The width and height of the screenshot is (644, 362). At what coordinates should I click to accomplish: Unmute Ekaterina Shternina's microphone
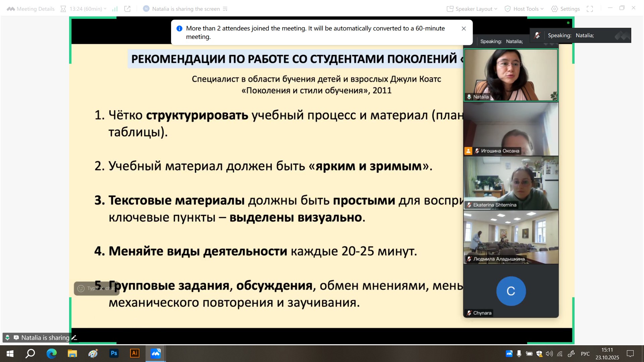coord(469,205)
